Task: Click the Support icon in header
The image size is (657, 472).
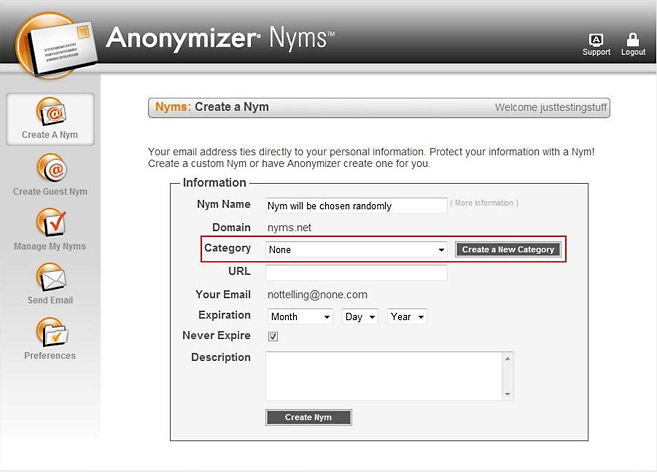Action: click(596, 39)
